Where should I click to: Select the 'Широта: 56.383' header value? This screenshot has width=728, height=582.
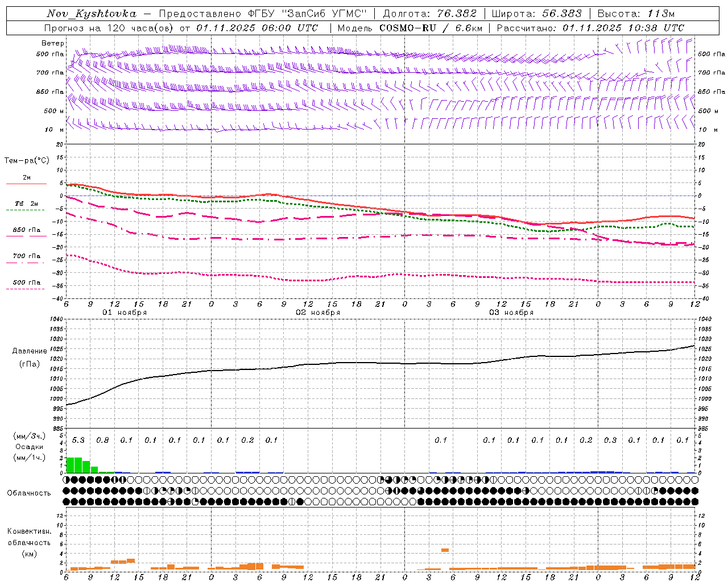click(536, 14)
